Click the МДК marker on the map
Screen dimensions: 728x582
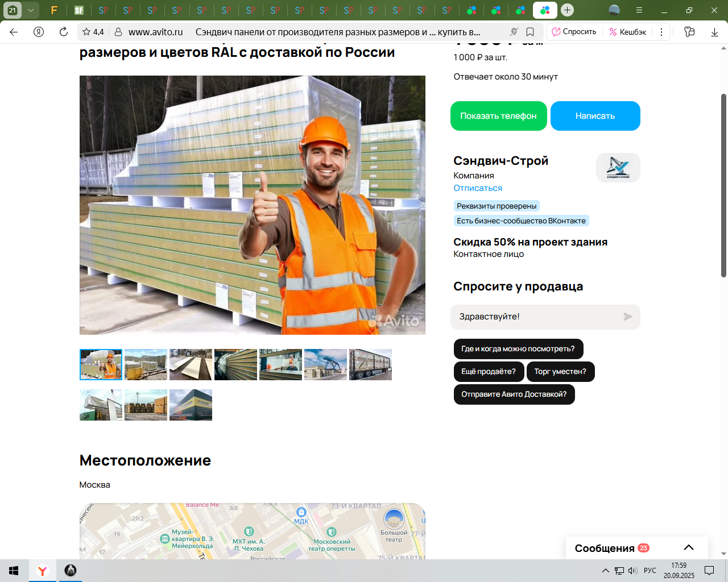click(301, 513)
